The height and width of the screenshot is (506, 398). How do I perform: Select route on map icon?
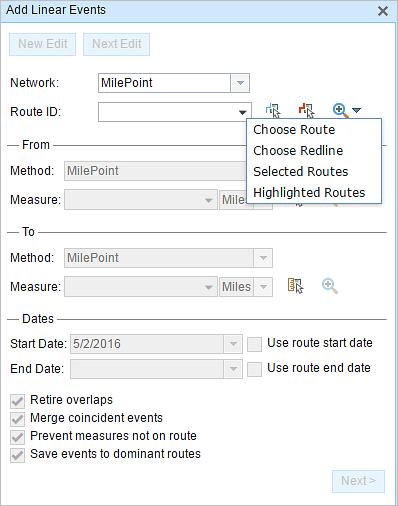(x=273, y=111)
